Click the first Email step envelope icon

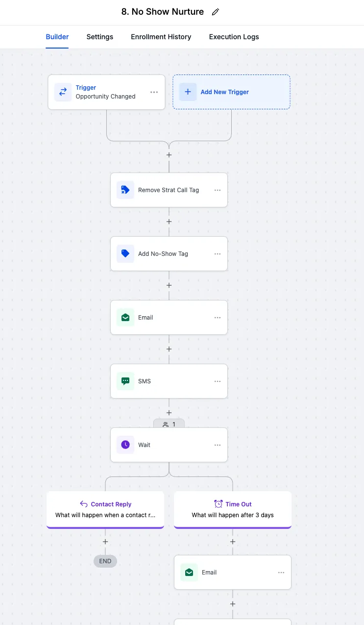pyautogui.click(x=125, y=317)
